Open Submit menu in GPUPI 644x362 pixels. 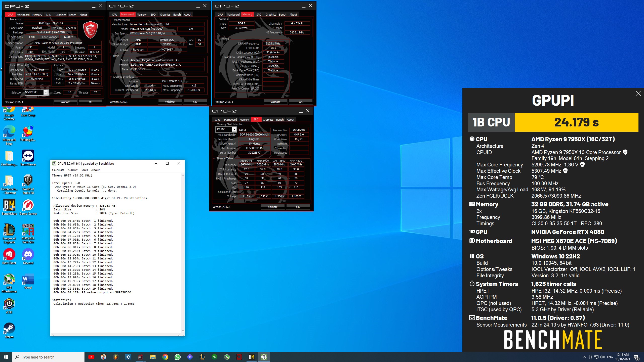coord(73,170)
